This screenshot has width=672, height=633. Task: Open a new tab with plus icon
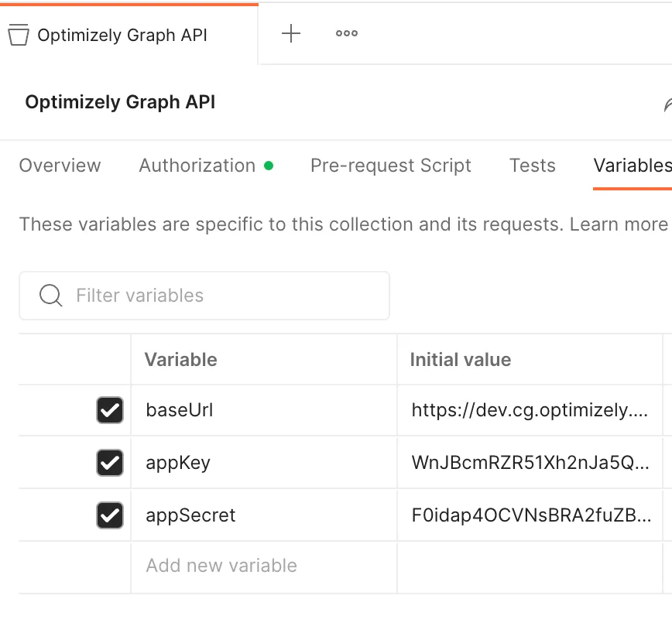290,33
